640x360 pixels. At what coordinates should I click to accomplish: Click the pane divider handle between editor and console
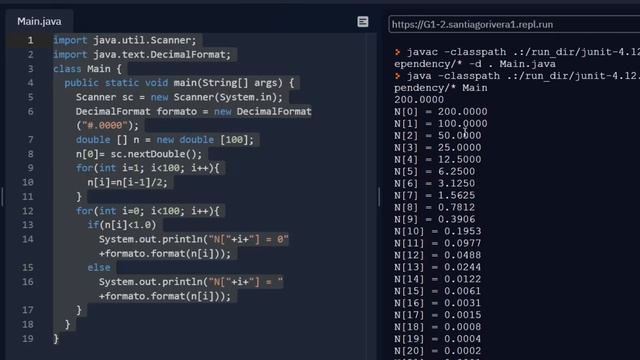379,197
